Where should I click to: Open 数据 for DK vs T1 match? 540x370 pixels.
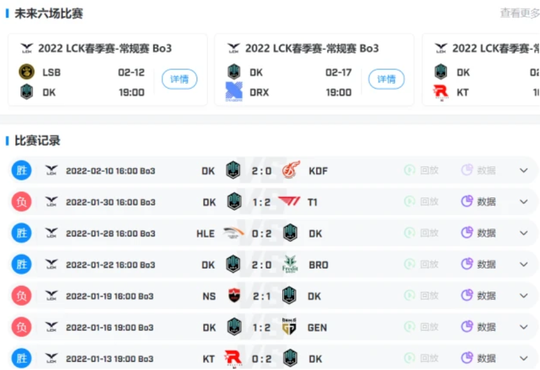point(478,202)
